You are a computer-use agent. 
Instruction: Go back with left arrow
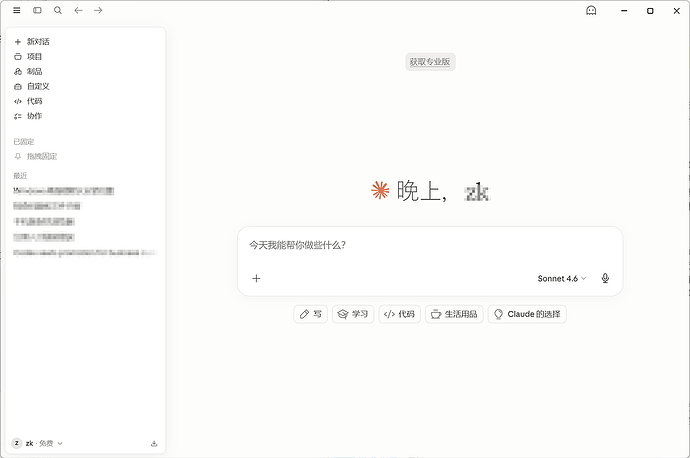pos(78,10)
